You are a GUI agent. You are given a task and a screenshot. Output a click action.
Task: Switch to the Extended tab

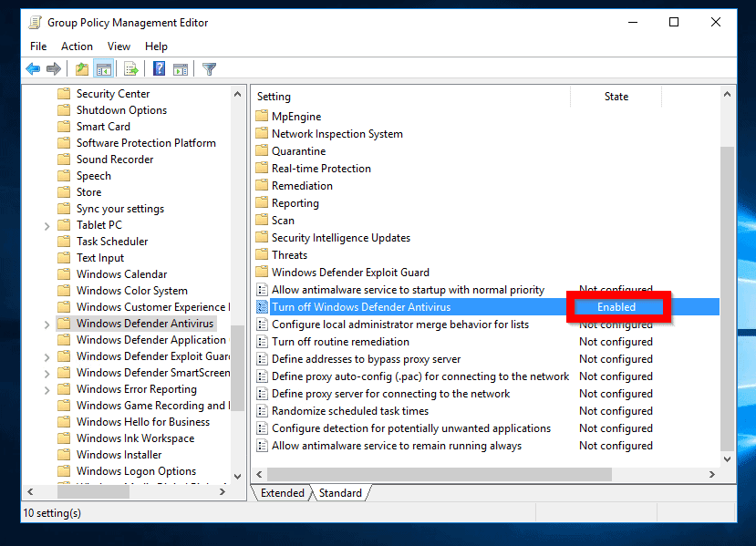click(282, 493)
